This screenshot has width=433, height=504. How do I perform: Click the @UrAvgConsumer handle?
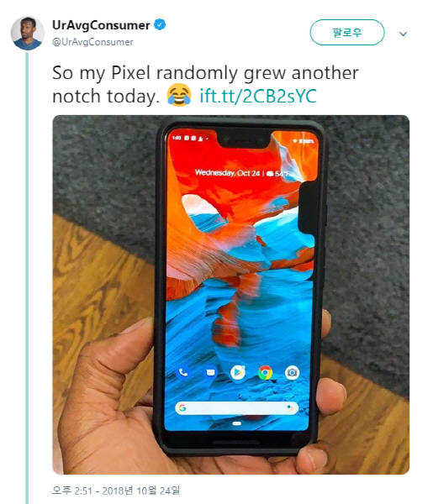(x=92, y=42)
